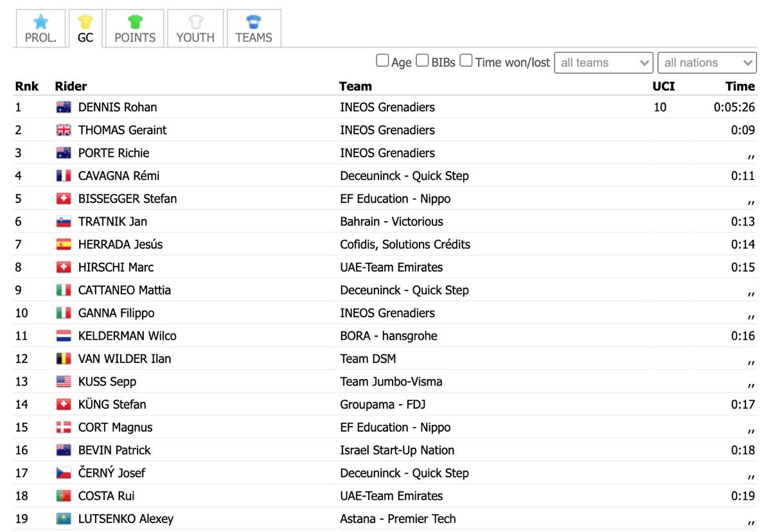Open the TEAMS classification tab
This screenshot has width=771, height=532.
(x=254, y=29)
